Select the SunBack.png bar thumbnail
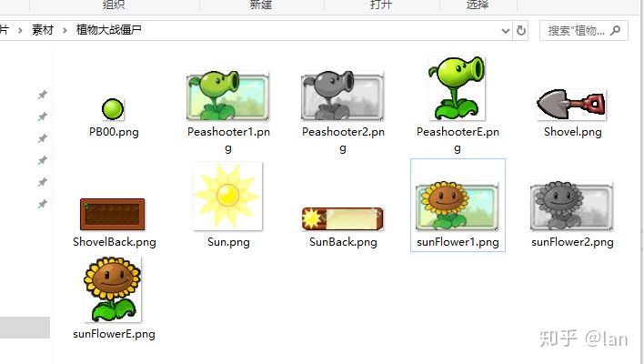This screenshot has width=644, height=364. tap(343, 218)
